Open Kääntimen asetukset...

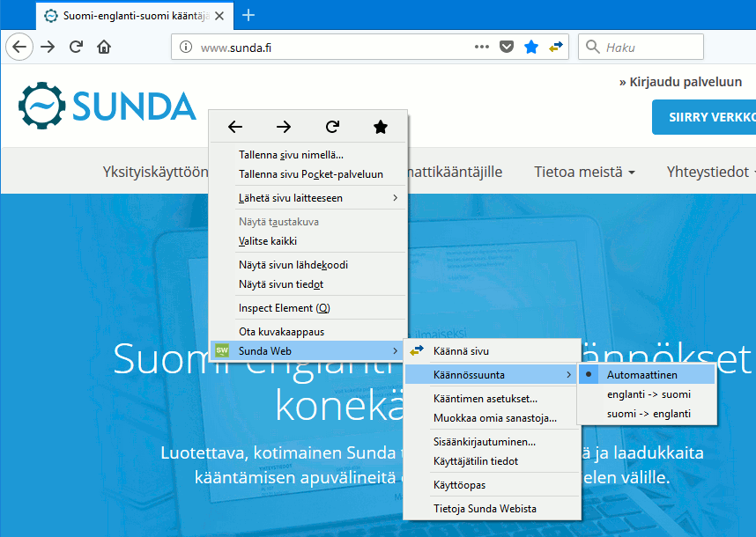pos(493,398)
